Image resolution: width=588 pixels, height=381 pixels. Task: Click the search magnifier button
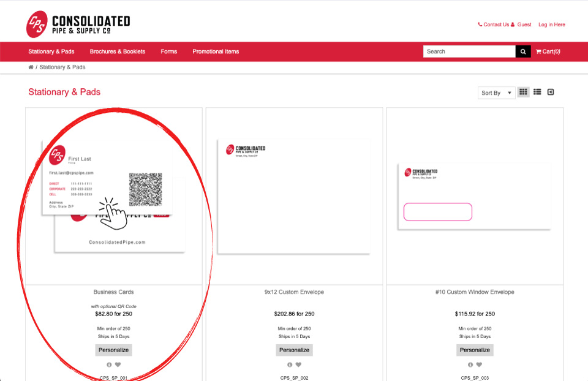[x=523, y=52]
